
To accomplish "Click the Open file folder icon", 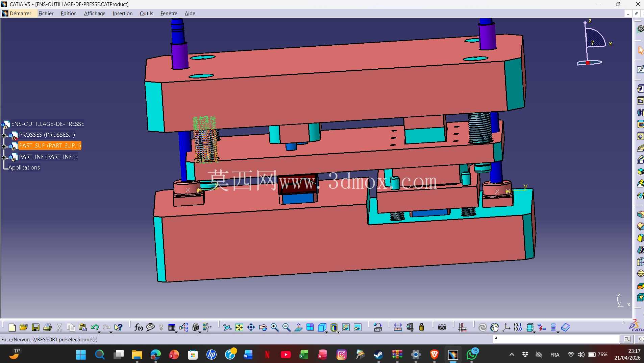I will click(x=24, y=327).
